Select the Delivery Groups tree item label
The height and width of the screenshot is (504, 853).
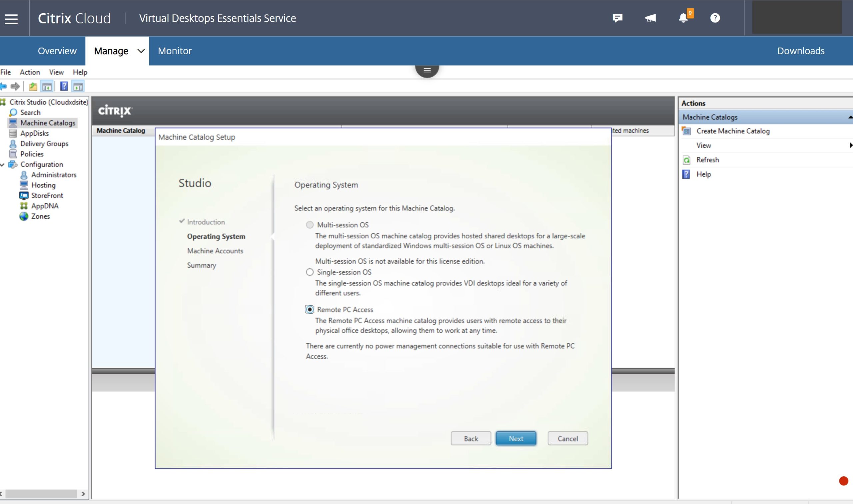click(x=44, y=144)
